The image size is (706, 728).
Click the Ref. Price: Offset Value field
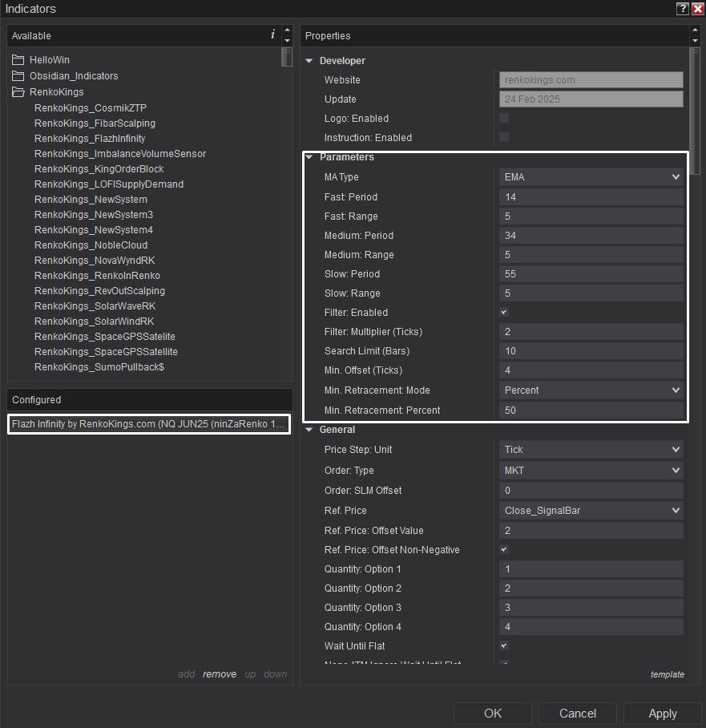coord(591,531)
